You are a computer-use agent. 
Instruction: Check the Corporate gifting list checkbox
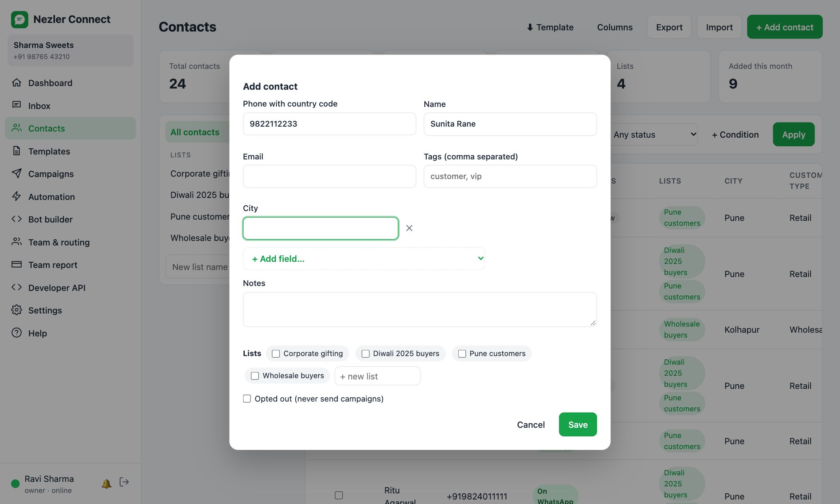(276, 354)
